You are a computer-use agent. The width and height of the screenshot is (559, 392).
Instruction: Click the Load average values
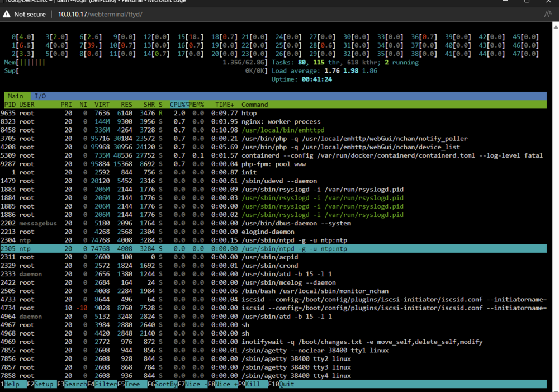coord(350,70)
